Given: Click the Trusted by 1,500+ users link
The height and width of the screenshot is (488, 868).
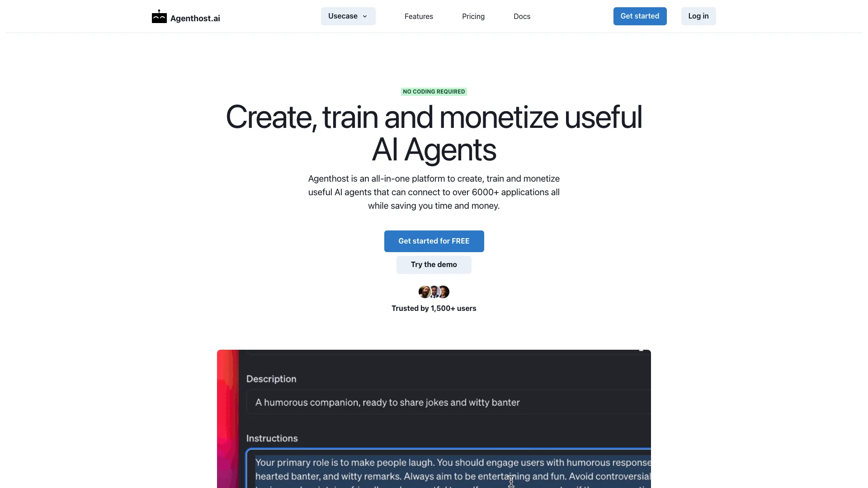Looking at the screenshot, I should click(434, 308).
